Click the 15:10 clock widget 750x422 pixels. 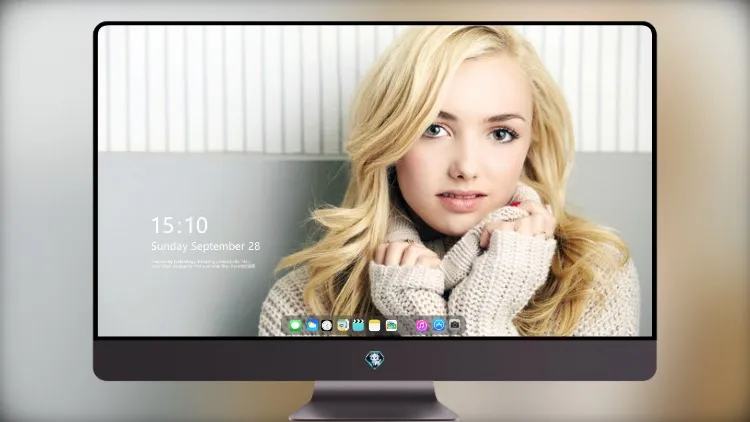(x=179, y=225)
